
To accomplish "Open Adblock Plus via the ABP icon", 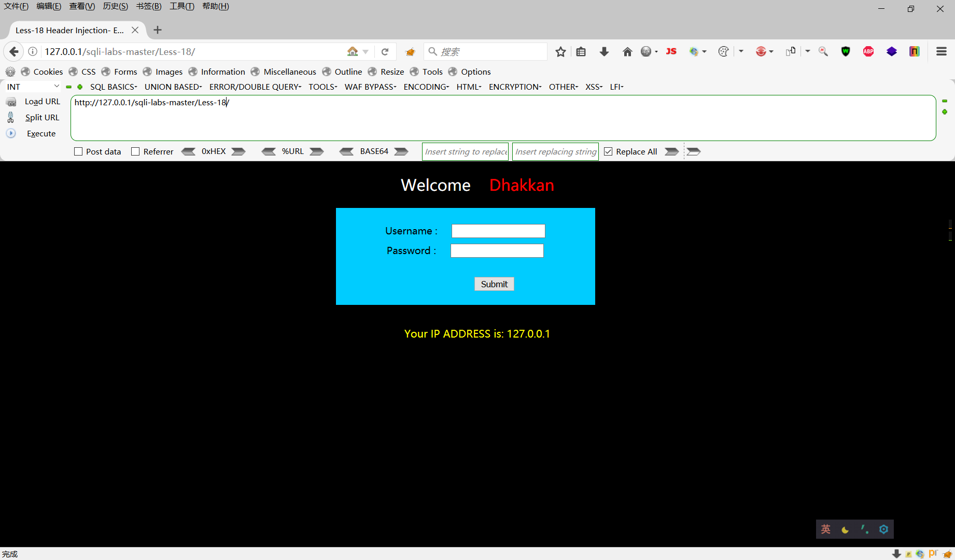I will click(868, 51).
